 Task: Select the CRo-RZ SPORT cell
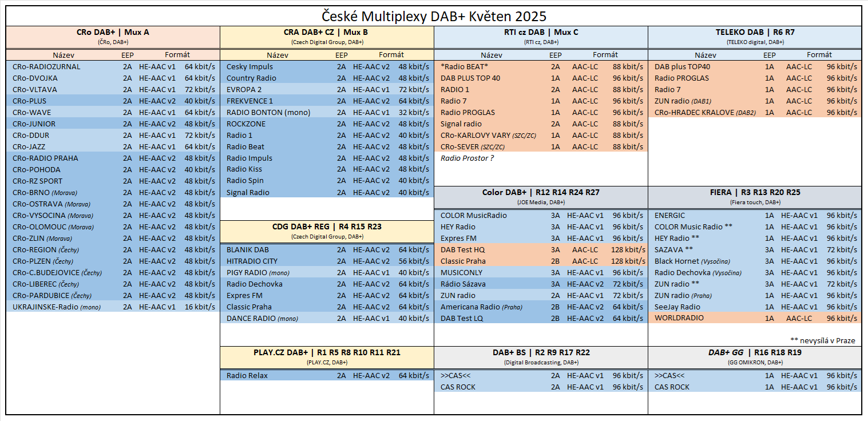[x=38, y=181]
